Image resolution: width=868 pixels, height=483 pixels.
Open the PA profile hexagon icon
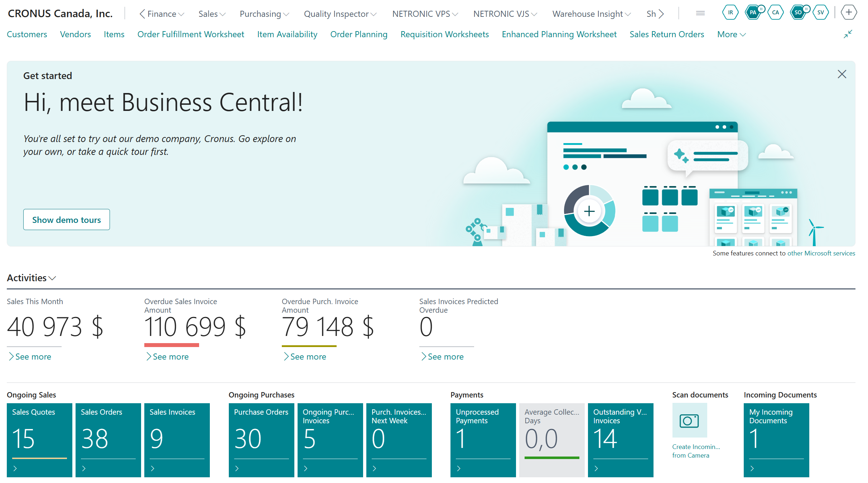point(753,13)
